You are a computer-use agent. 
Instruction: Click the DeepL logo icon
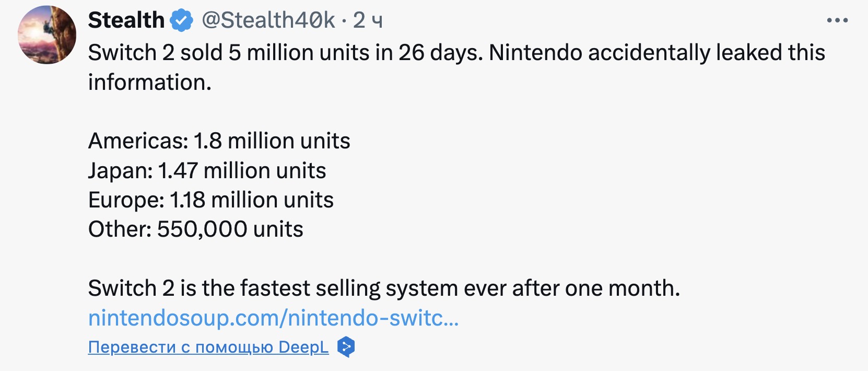coord(346,347)
